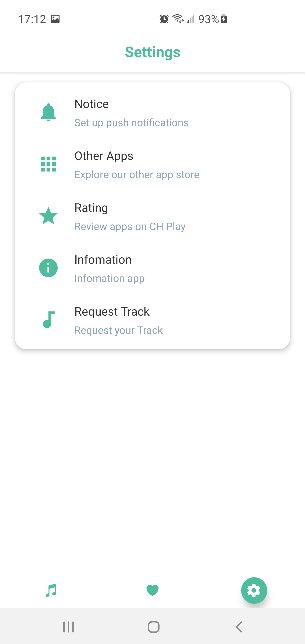Image resolution: width=305 pixels, height=644 pixels.
Task: Tap 'Explore our other app store'
Action: tap(137, 175)
